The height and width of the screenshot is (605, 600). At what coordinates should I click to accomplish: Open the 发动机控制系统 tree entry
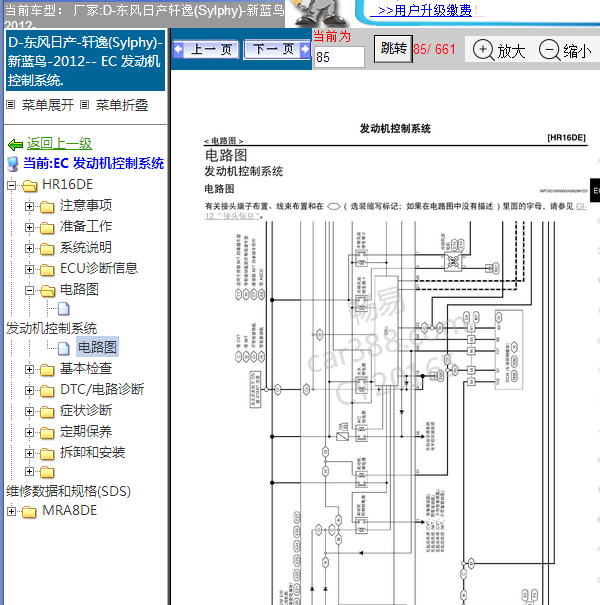point(51,328)
